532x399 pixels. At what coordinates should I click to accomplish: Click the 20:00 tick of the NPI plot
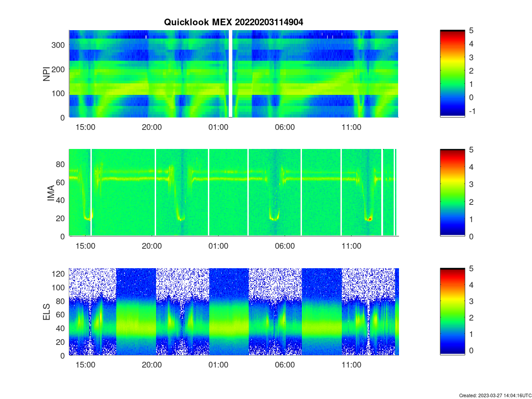(152, 127)
